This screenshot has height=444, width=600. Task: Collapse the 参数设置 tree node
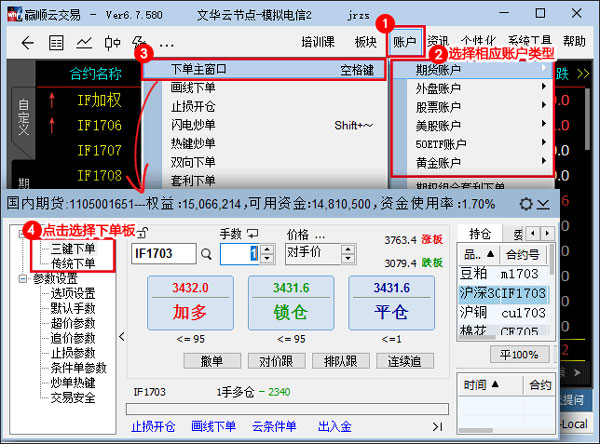pyautogui.click(x=22, y=279)
